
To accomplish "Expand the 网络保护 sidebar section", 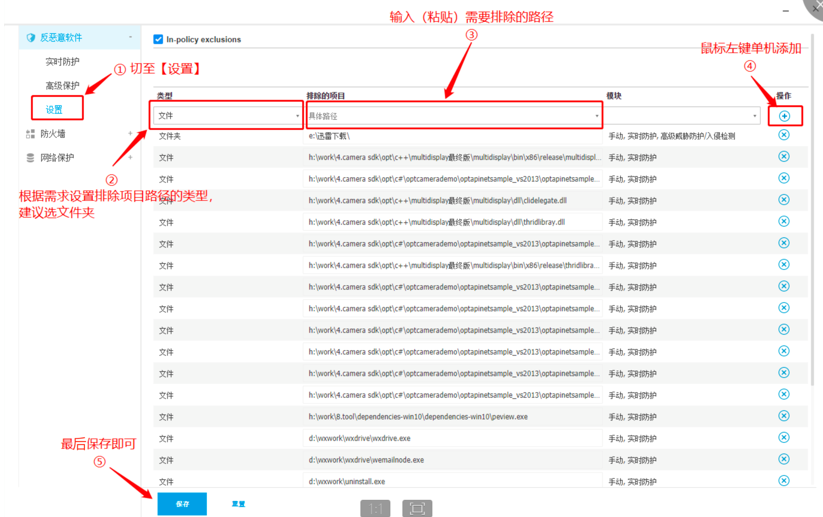I will tap(130, 158).
